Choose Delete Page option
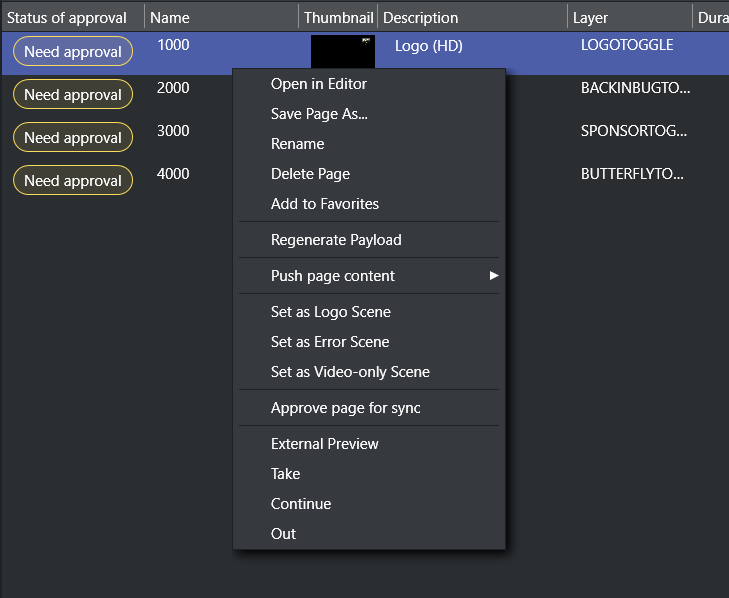Image resolution: width=729 pixels, height=598 pixels. (x=310, y=174)
